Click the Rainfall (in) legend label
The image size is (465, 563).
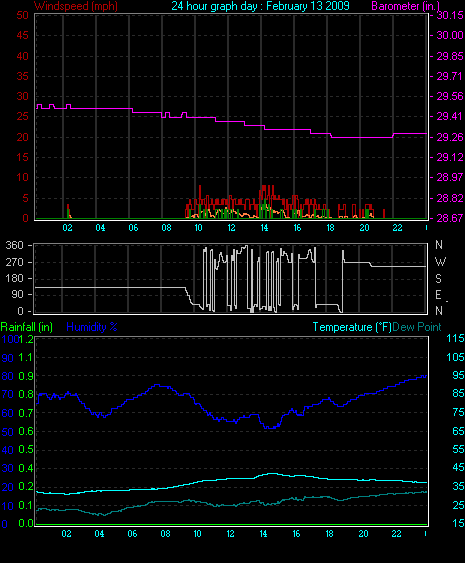pyautogui.click(x=27, y=327)
